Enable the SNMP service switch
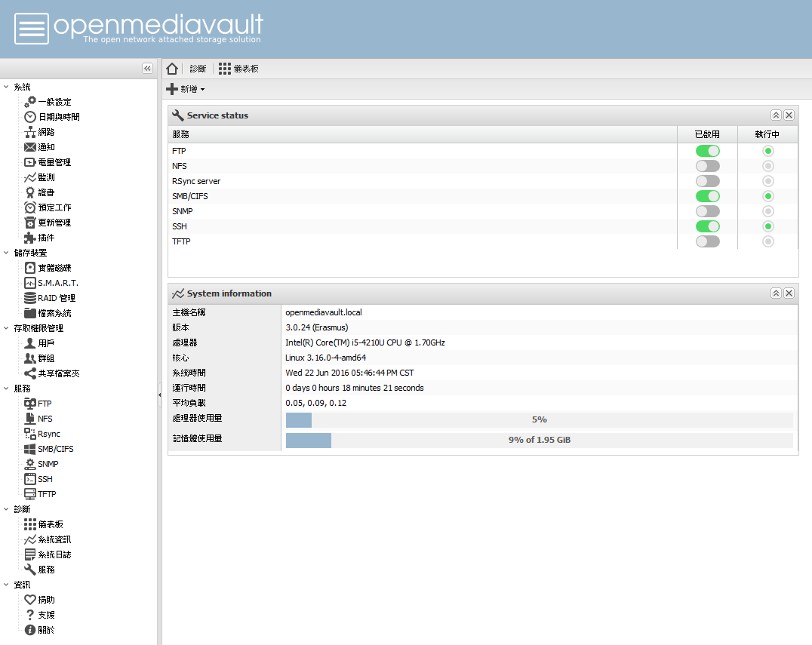 tap(707, 211)
